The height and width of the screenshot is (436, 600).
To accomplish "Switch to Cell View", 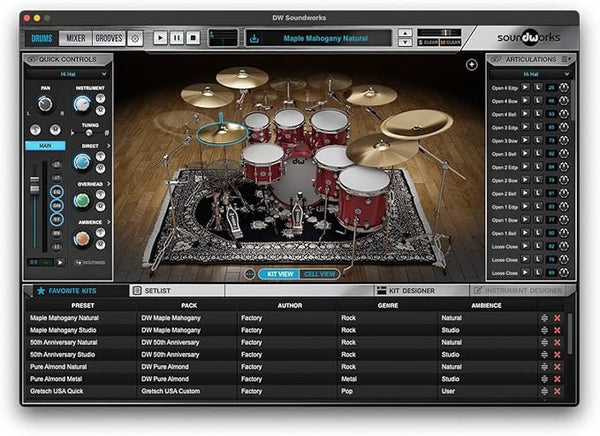I will point(320,274).
